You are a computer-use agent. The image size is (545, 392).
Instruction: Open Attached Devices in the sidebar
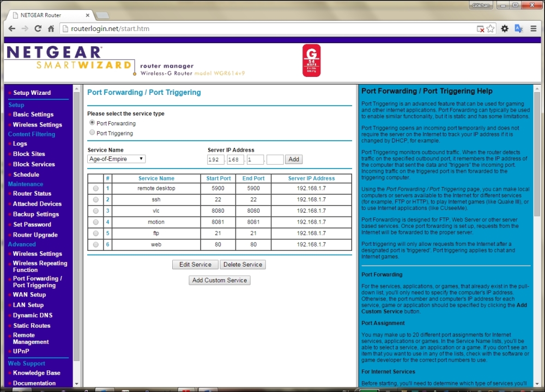tap(37, 204)
